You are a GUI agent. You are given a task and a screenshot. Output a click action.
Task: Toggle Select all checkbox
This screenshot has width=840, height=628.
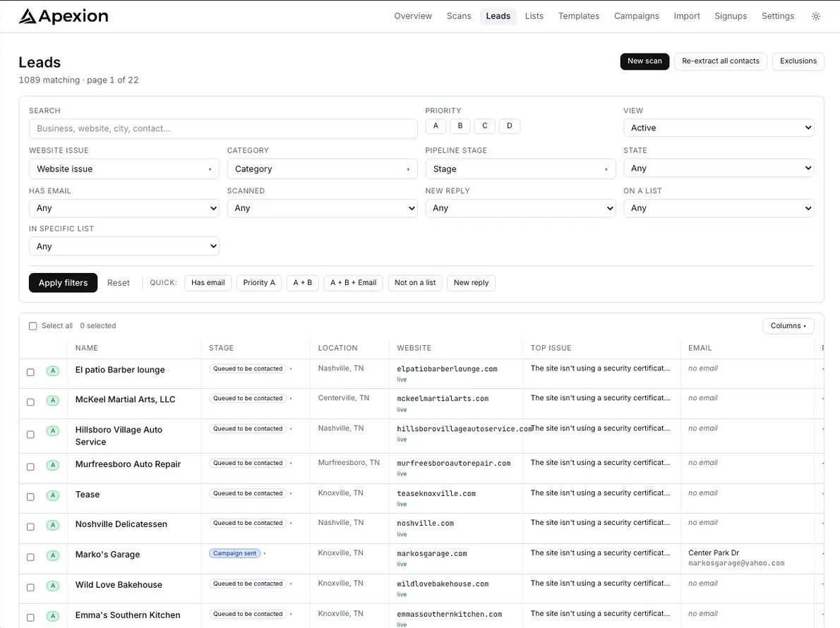tap(32, 326)
